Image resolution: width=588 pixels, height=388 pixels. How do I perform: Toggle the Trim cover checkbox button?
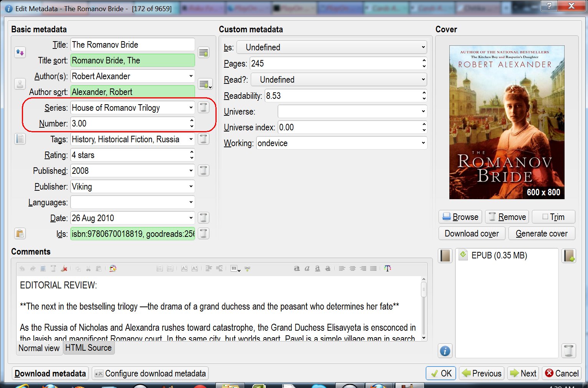coord(553,217)
